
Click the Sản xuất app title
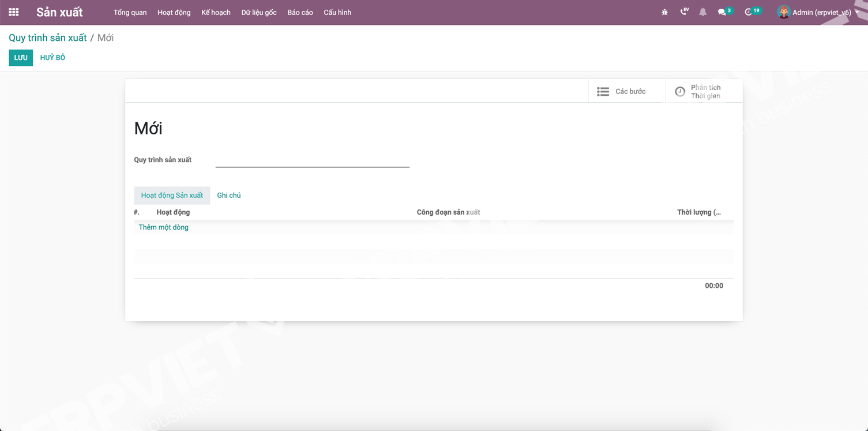pos(59,12)
